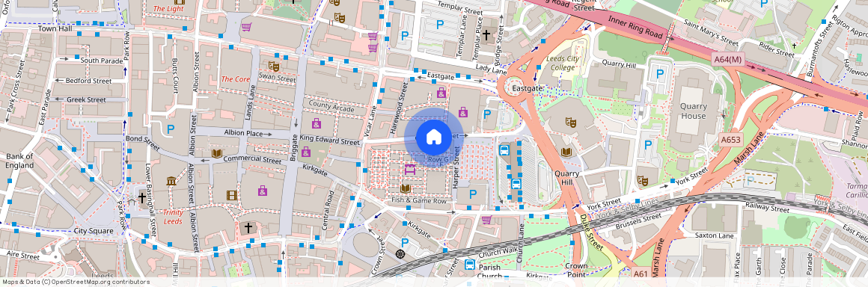The height and width of the screenshot is (287, 868).
Task: Select The Core shopping centre label
Action: [x=235, y=79]
